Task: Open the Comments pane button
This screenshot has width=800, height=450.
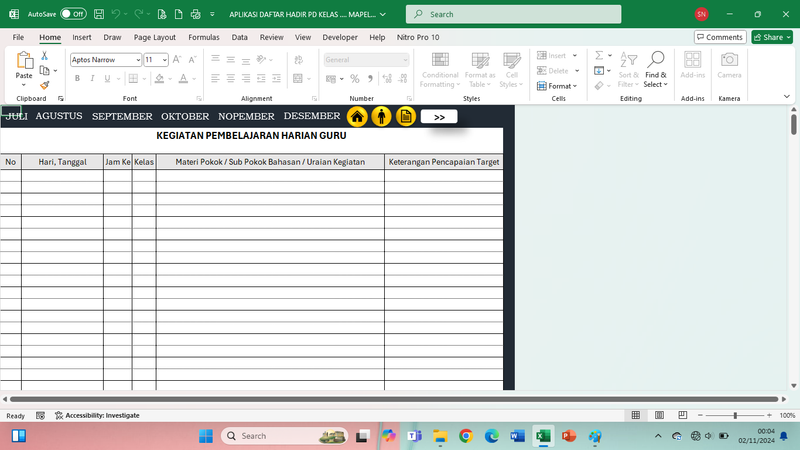Action: coord(720,37)
